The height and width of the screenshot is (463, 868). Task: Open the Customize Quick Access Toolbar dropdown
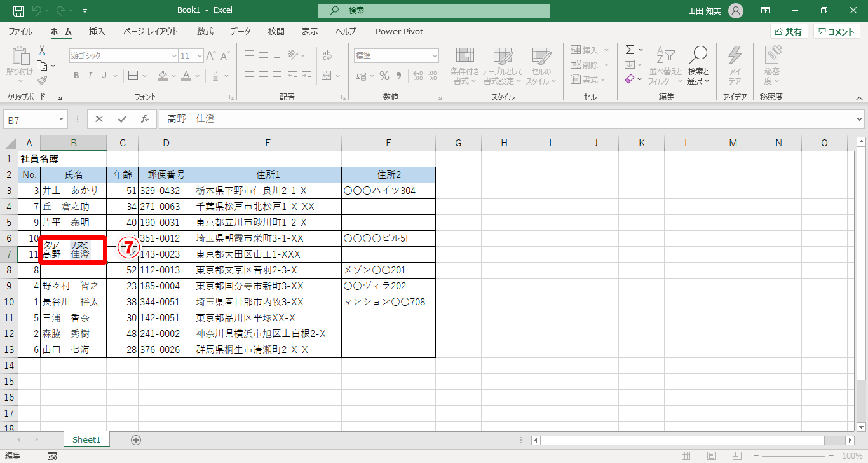[x=85, y=11]
